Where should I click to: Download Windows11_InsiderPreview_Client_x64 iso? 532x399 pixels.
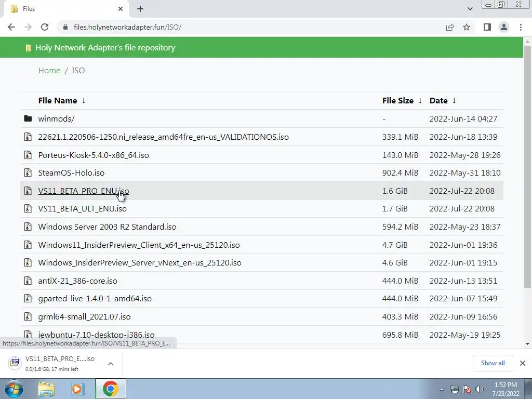[x=139, y=245]
